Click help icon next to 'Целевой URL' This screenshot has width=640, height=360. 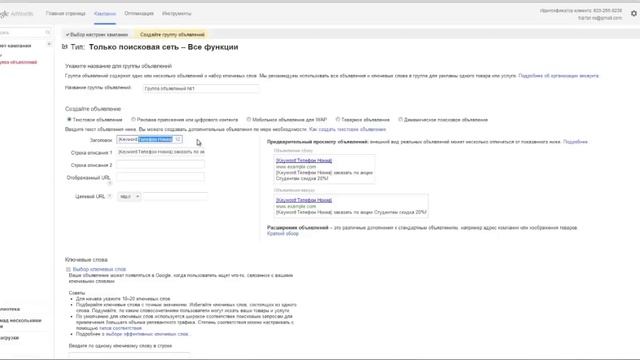tap(109, 196)
